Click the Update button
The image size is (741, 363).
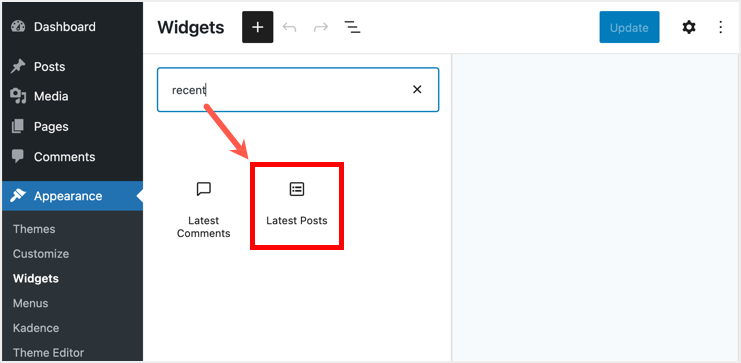pyautogui.click(x=629, y=27)
